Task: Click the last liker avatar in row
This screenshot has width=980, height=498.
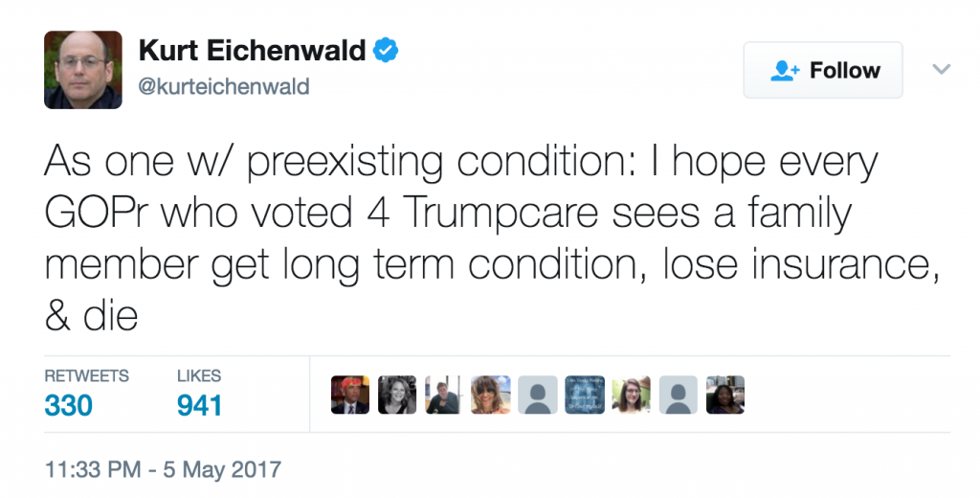Action: (725, 395)
